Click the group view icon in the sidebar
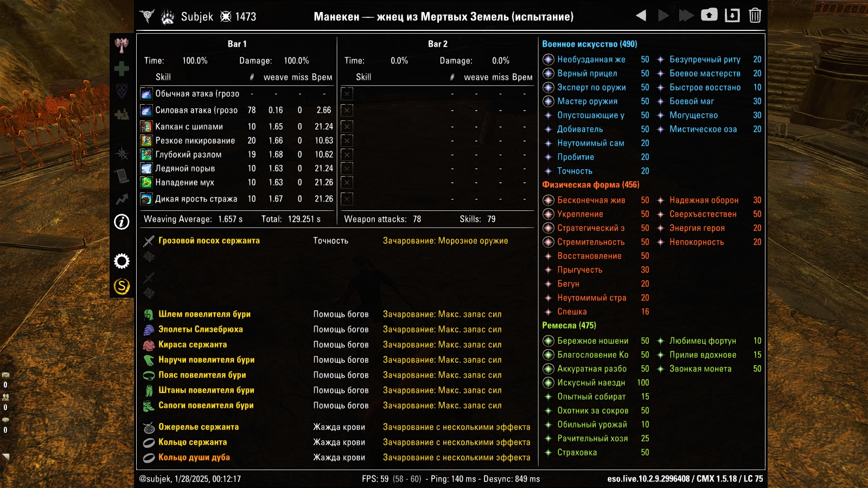 pos(122,114)
